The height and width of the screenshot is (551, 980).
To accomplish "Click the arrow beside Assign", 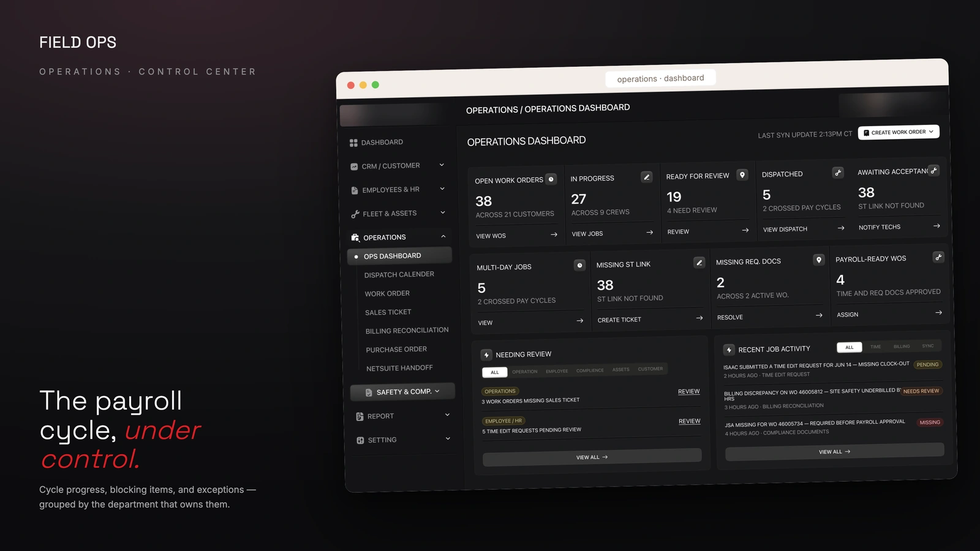I will [x=938, y=313].
